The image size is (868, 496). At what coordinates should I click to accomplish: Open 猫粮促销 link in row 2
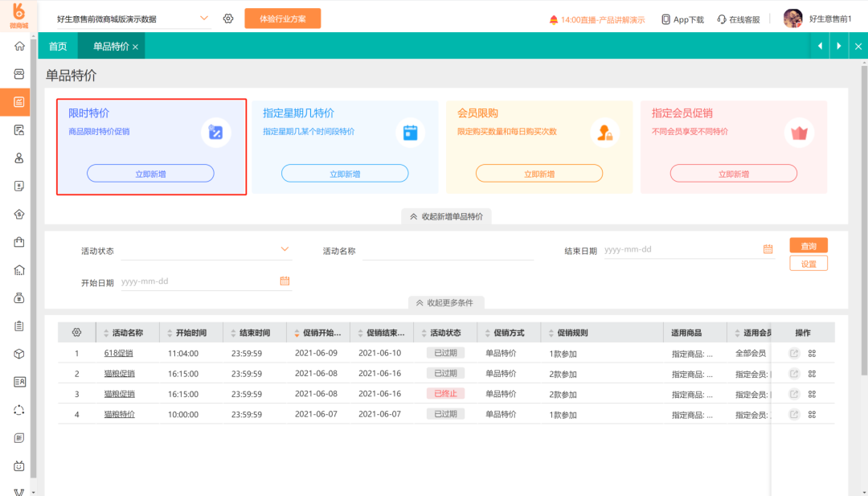pos(120,374)
